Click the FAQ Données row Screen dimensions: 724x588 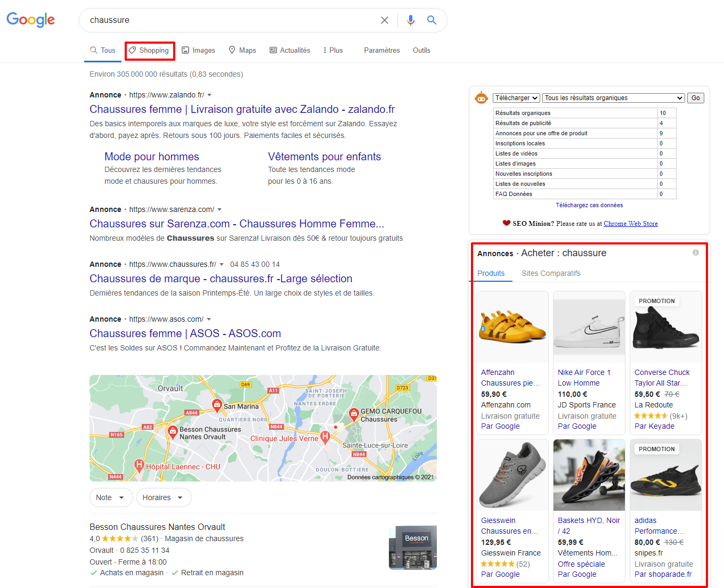pos(585,194)
